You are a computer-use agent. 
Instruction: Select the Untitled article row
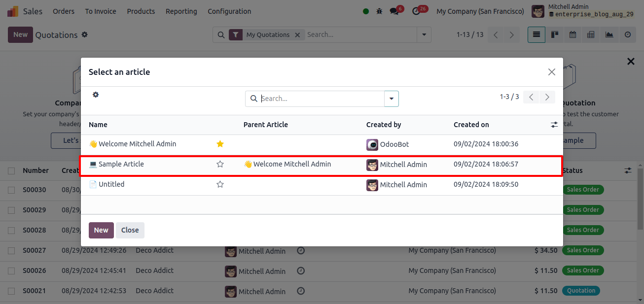(321, 185)
